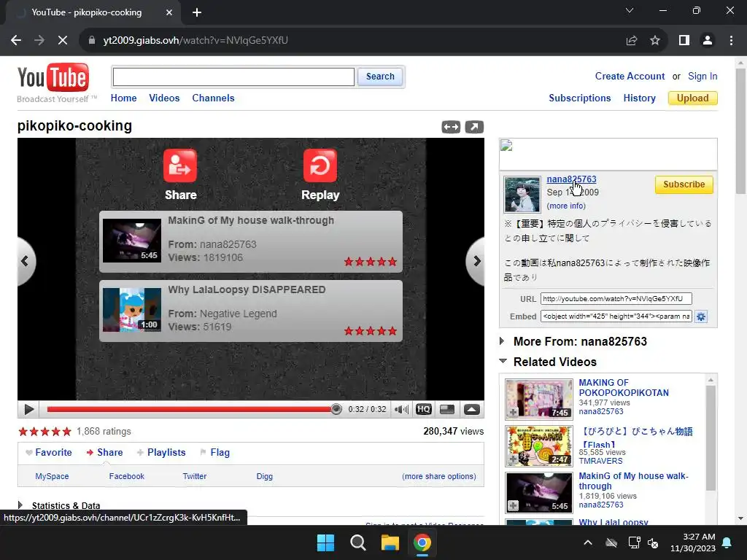The width and height of the screenshot is (747, 560).
Task: Go to the Home tab
Action: pyautogui.click(x=123, y=98)
